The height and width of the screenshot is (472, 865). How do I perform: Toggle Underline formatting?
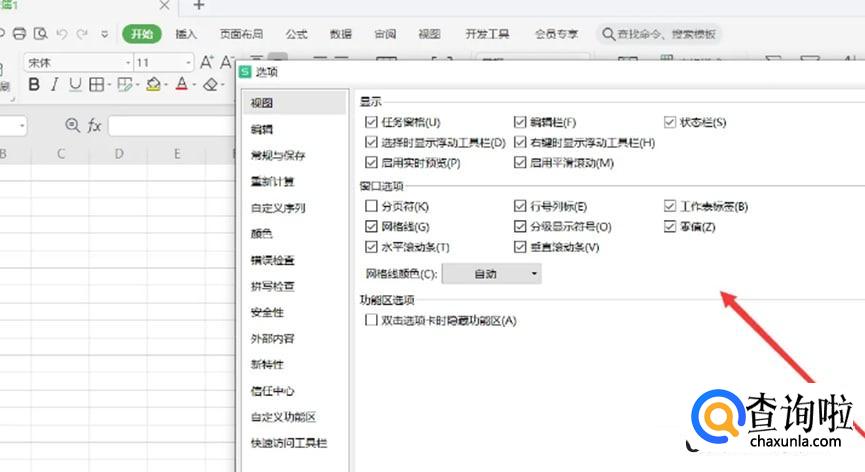click(x=75, y=84)
